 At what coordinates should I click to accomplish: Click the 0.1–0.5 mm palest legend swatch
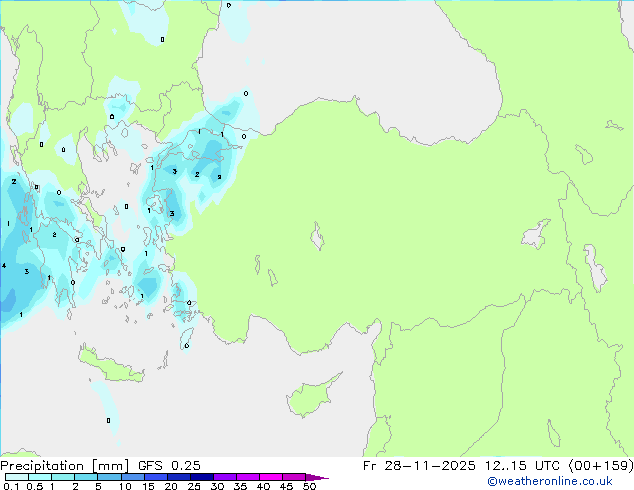17,477
